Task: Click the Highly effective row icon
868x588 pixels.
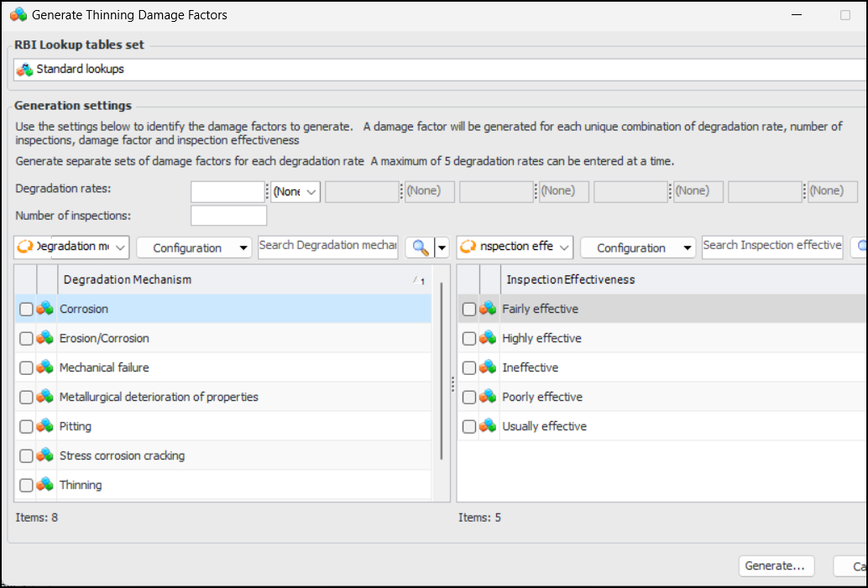Action: 488,338
